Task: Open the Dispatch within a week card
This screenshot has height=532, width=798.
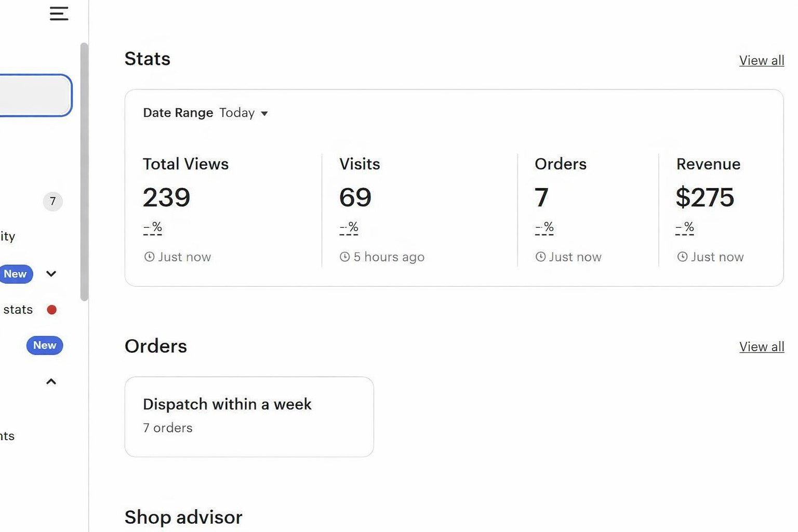Action: click(249, 417)
